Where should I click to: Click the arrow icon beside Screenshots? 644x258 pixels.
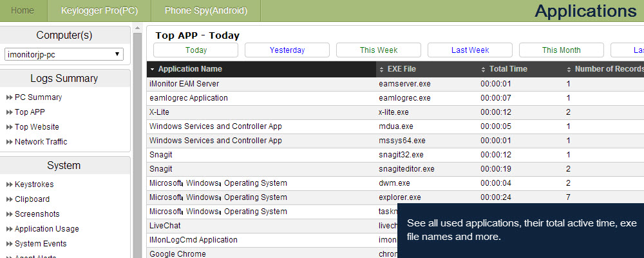coord(10,214)
